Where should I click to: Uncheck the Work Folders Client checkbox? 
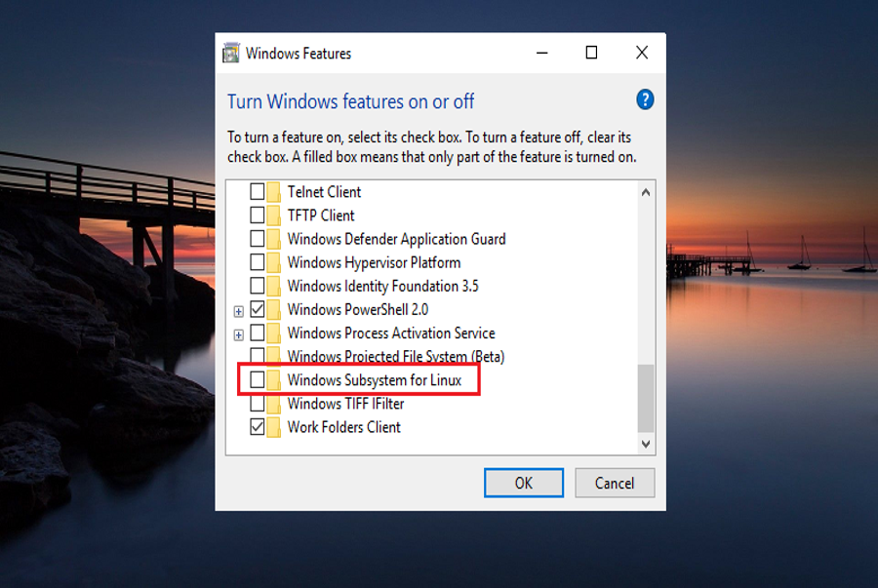coord(257,427)
